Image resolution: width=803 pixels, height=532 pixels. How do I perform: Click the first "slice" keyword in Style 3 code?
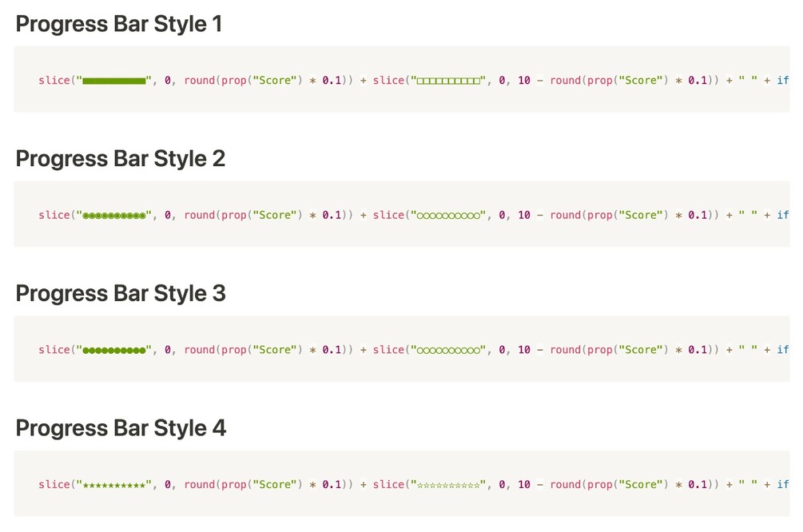[x=54, y=350]
